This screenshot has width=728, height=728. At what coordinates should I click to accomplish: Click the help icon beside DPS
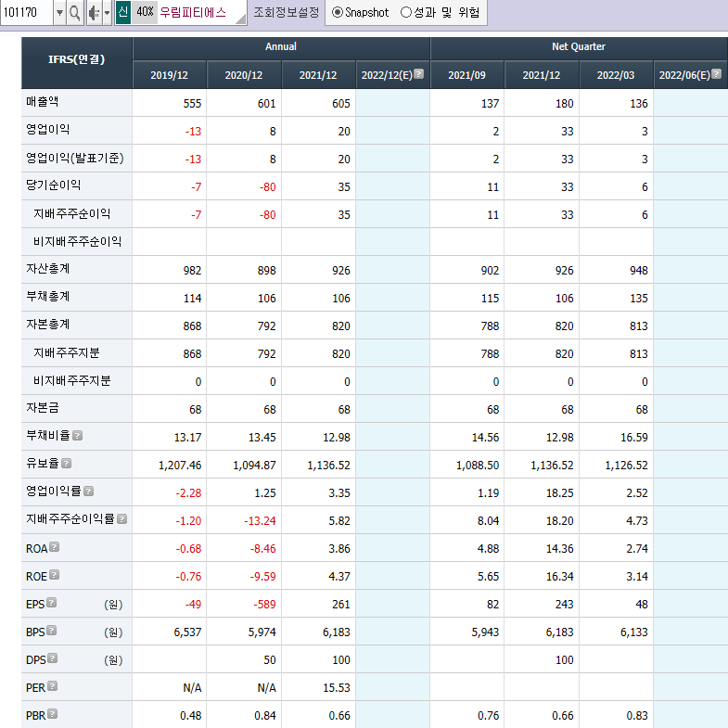(x=53, y=658)
